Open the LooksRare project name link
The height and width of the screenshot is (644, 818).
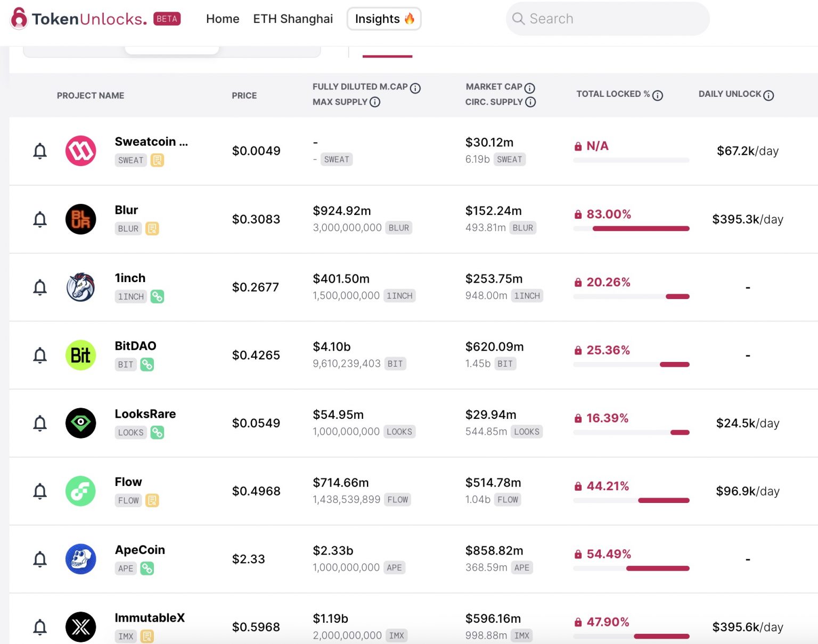tap(145, 414)
